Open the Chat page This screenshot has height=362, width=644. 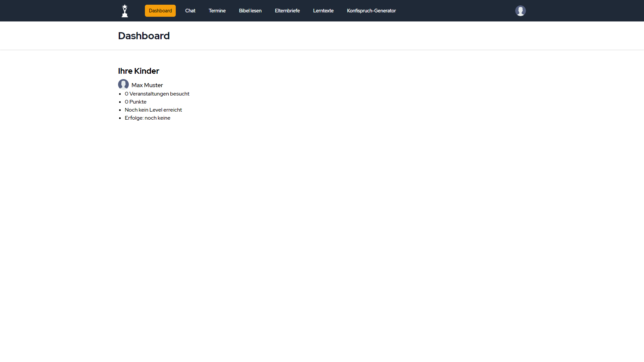[190, 11]
